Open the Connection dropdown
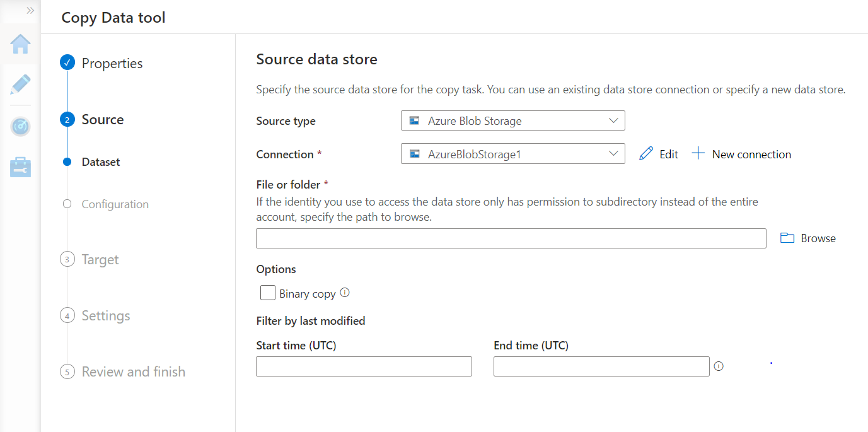 click(512, 154)
